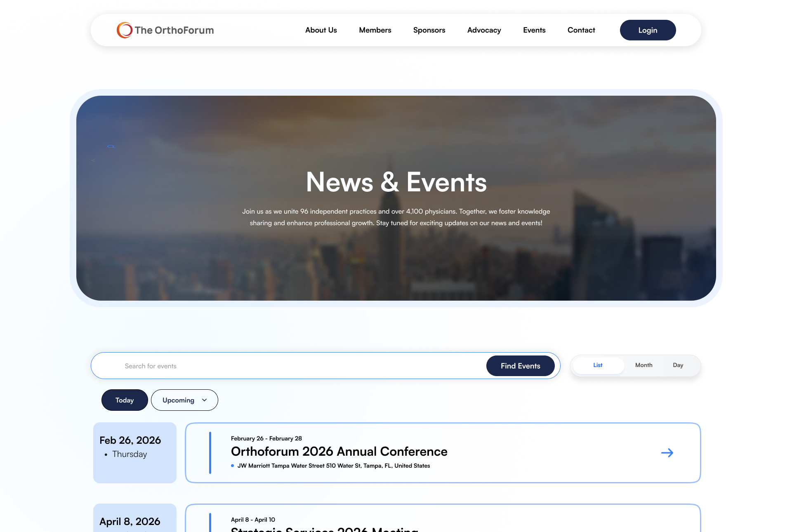Open the About Us nav menu

click(x=321, y=30)
